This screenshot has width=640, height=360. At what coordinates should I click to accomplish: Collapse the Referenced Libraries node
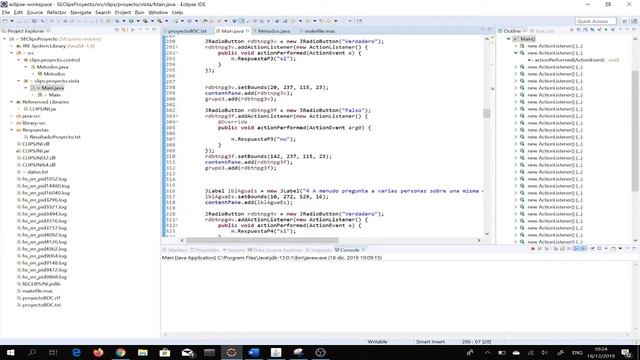tap(11, 102)
